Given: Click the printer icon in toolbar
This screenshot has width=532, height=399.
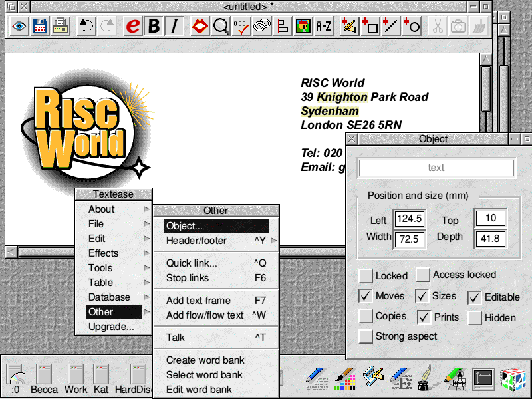Looking at the screenshot, I should (x=61, y=27).
